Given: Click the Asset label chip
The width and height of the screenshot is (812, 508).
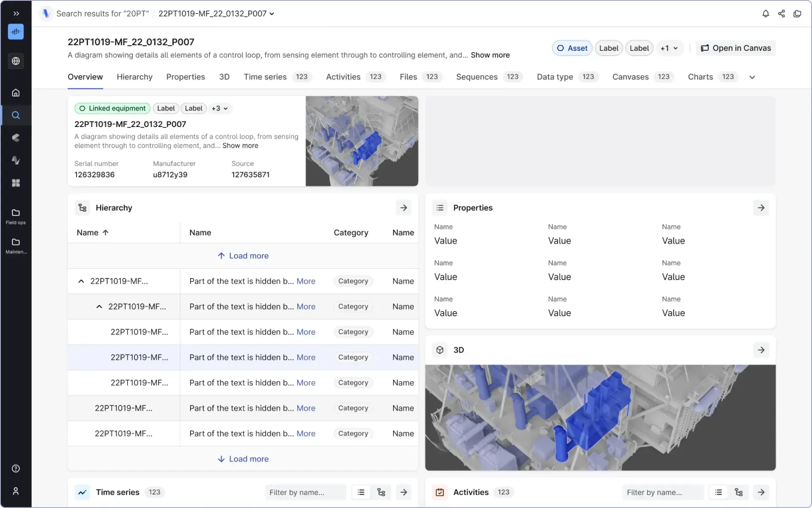Looking at the screenshot, I should click(x=572, y=48).
